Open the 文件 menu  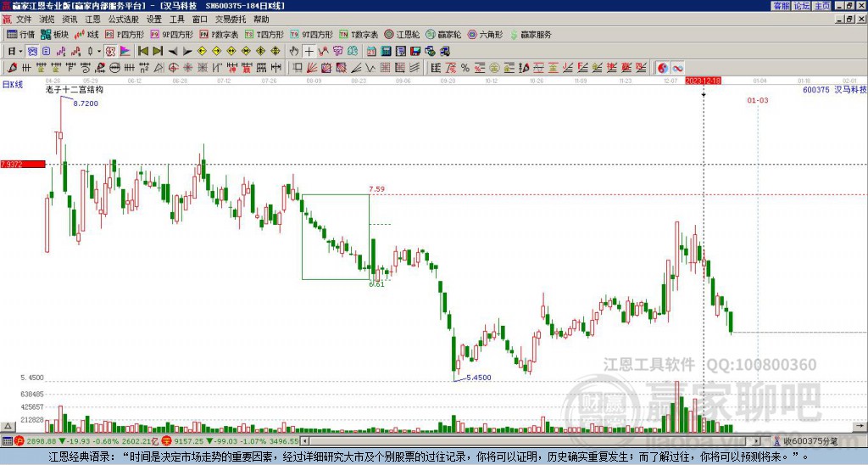click(24, 20)
